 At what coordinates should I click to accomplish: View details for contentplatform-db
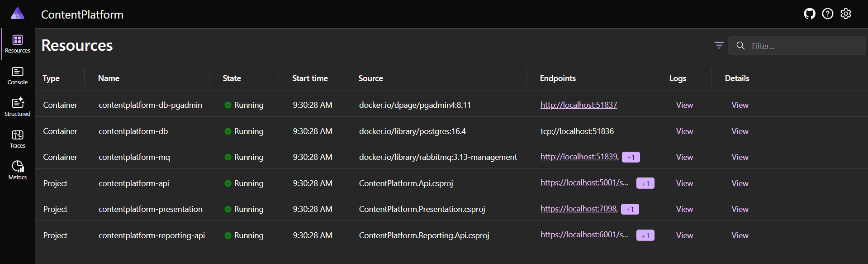pyautogui.click(x=740, y=131)
